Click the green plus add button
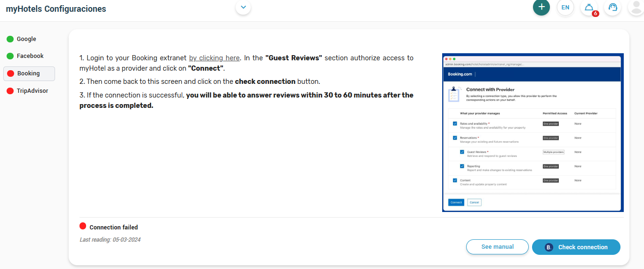 click(x=541, y=7)
